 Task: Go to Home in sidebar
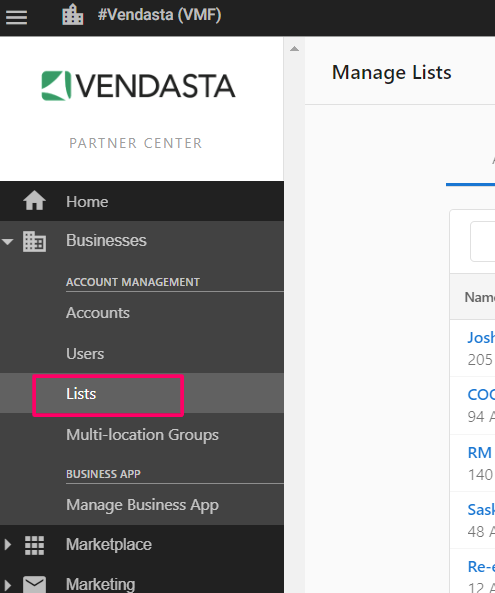(87, 202)
